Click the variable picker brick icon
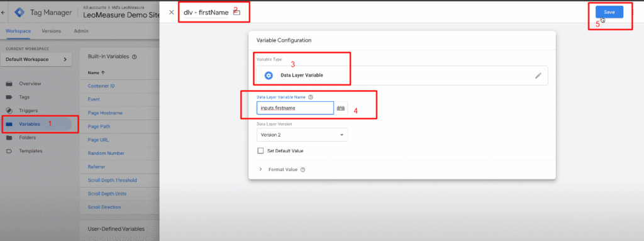The width and height of the screenshot is (644, 241). pos(341,108)
